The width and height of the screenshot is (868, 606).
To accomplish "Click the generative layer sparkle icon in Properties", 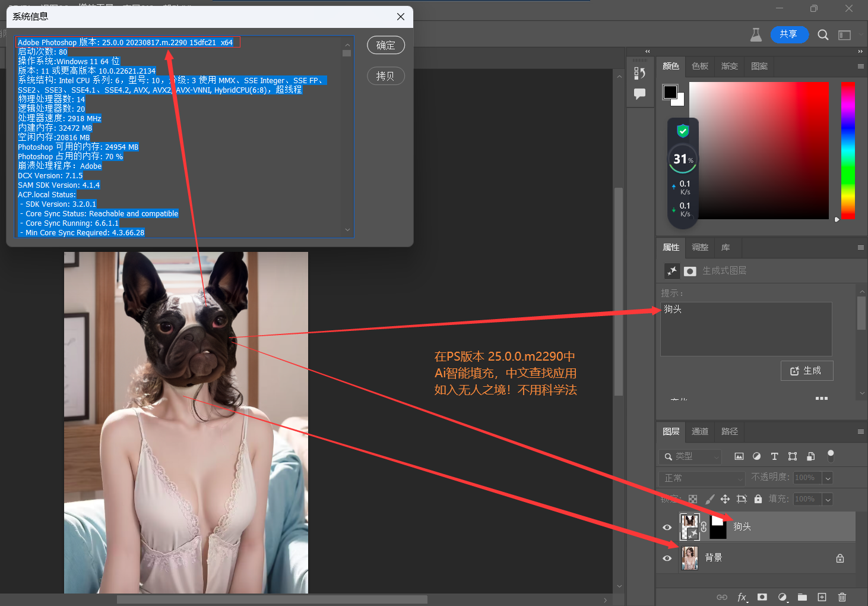I will coord(672,271).
